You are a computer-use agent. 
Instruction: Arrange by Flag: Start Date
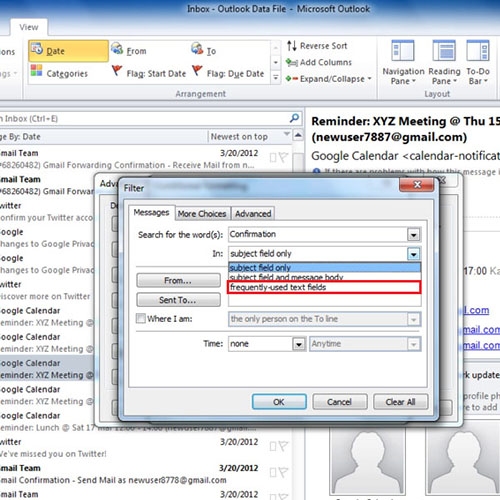tap(149, 73)
